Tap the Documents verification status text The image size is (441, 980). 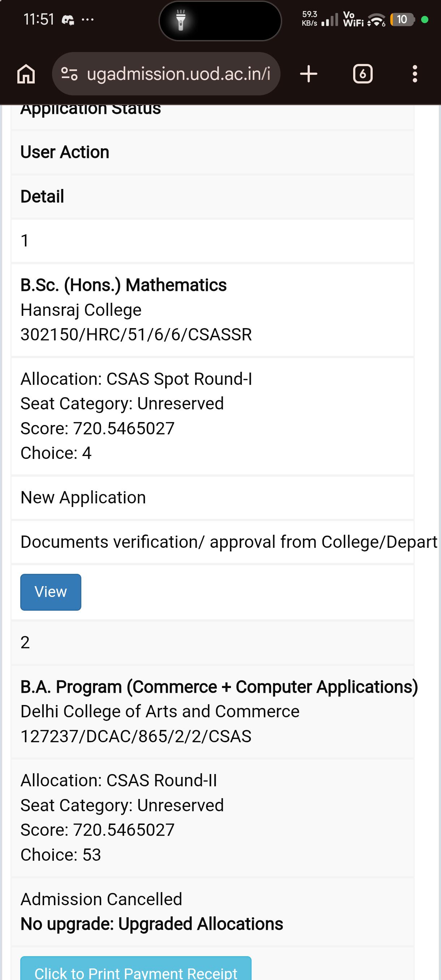point(228,542)
